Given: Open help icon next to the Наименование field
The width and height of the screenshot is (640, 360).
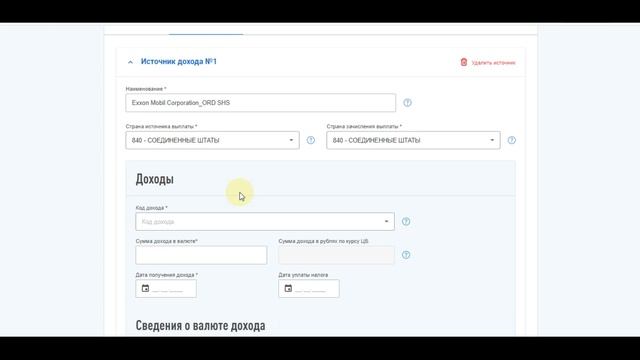Looking at the screenshot, I should point(407,103).
